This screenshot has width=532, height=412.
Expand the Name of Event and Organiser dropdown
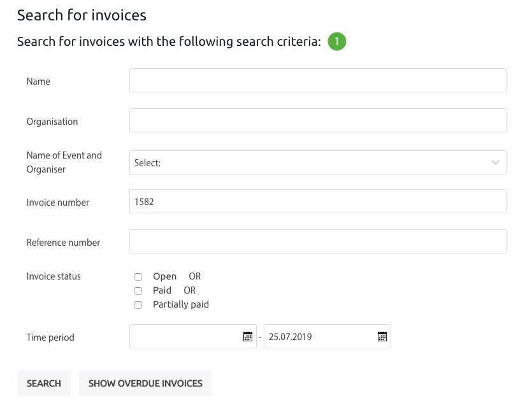pyautogui.click(x=317, y=162)
